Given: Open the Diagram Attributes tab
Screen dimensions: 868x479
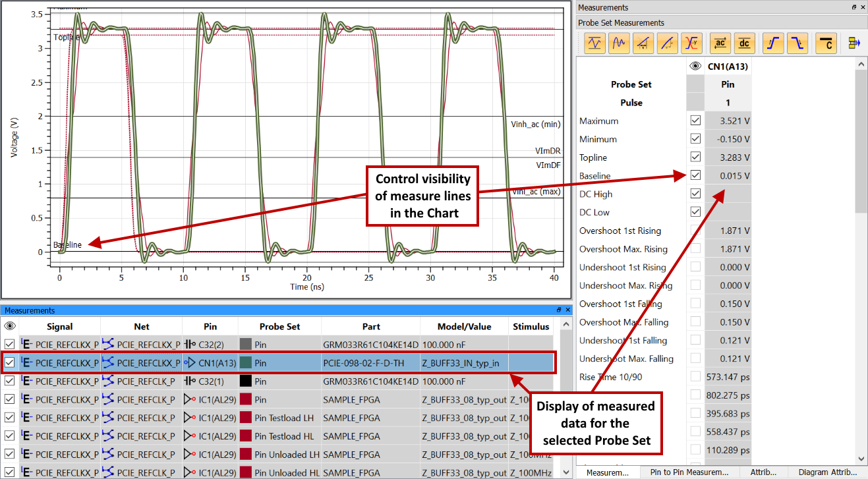Looking at the screenshot, I should tap(827, 472).
